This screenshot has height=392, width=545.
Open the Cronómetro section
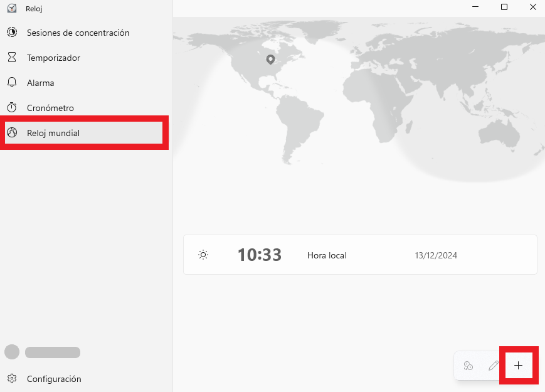[50, 108]
